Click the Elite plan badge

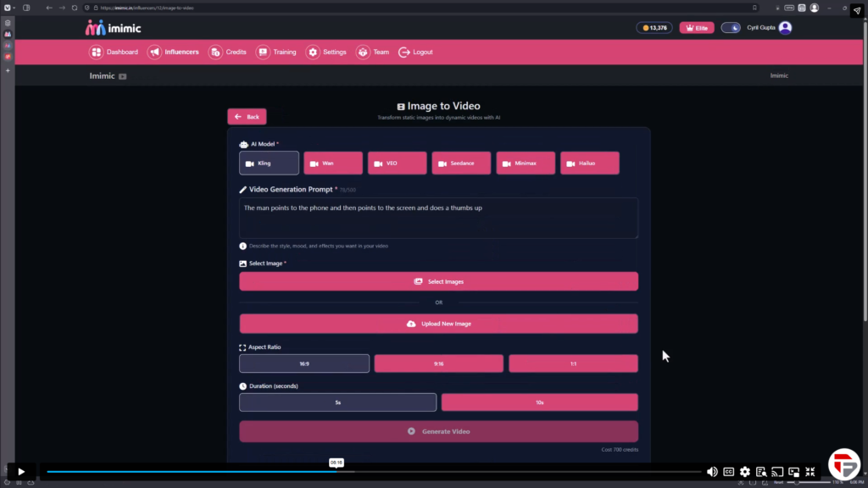(x=697, y=28)
